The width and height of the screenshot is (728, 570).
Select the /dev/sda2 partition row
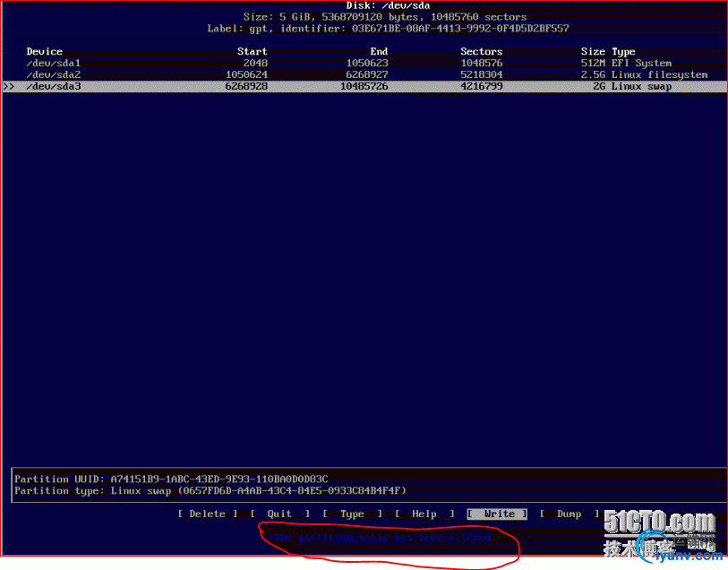(364, 74)
